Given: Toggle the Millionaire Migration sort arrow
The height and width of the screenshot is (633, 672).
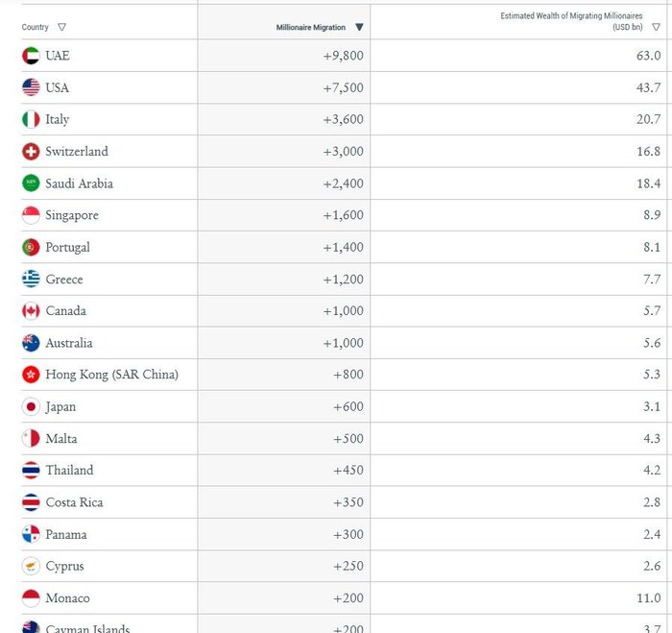Looking at the screenshot, I should 359,28.
